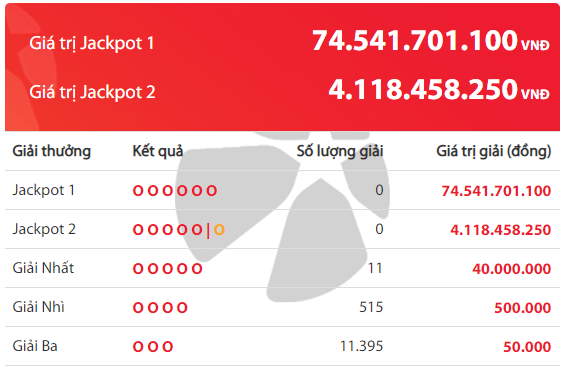
Task: Click the 'Jackpot 1' row label
Action: 44,190
